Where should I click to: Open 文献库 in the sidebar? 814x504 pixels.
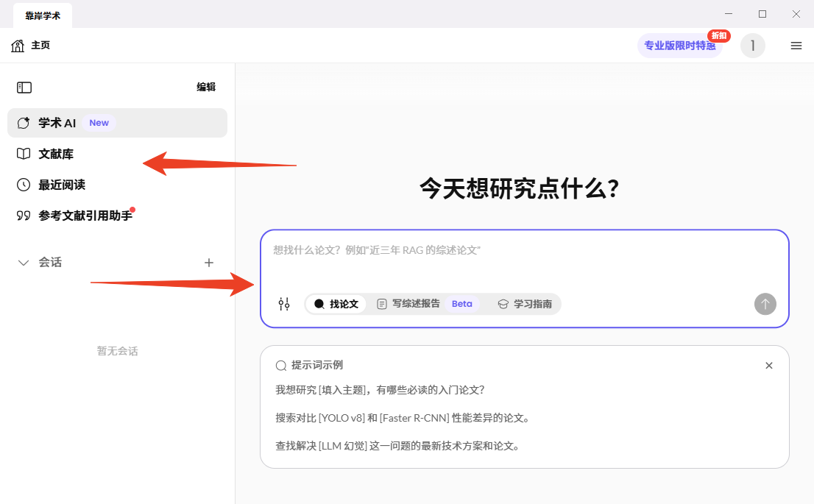[x=56, y=154]
